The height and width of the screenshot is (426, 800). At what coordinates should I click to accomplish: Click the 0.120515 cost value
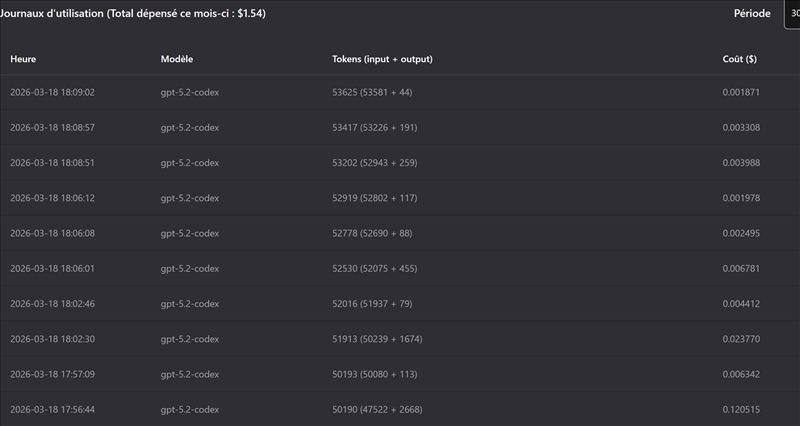(741, 410)
